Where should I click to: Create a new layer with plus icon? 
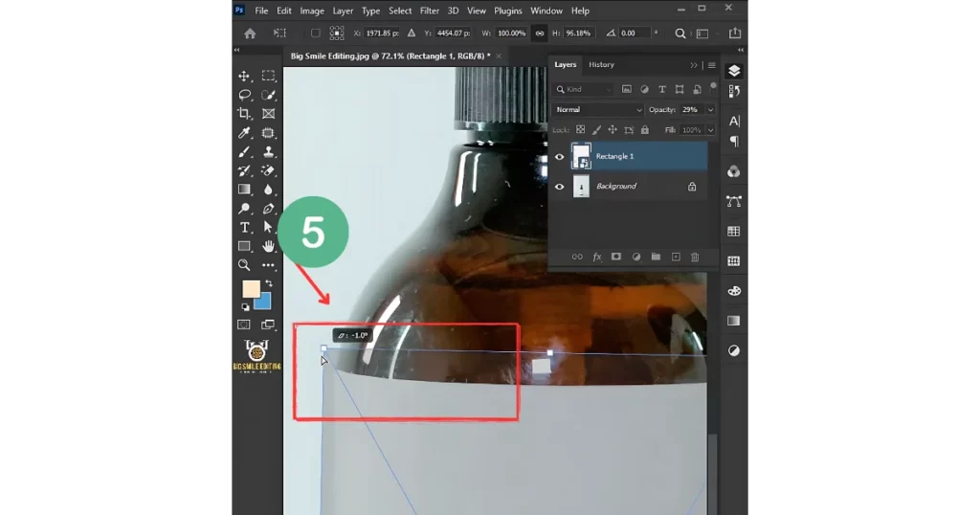[x=676, y=257]
